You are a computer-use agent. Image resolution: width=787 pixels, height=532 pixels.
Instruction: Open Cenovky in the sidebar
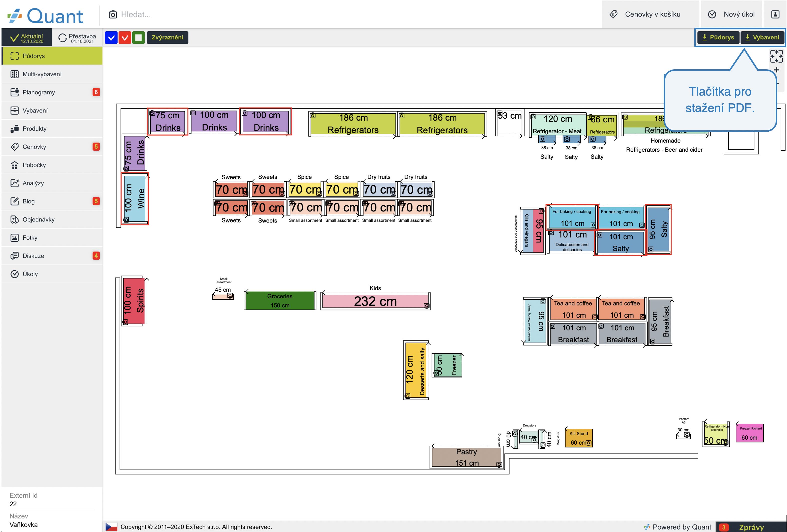52,147
